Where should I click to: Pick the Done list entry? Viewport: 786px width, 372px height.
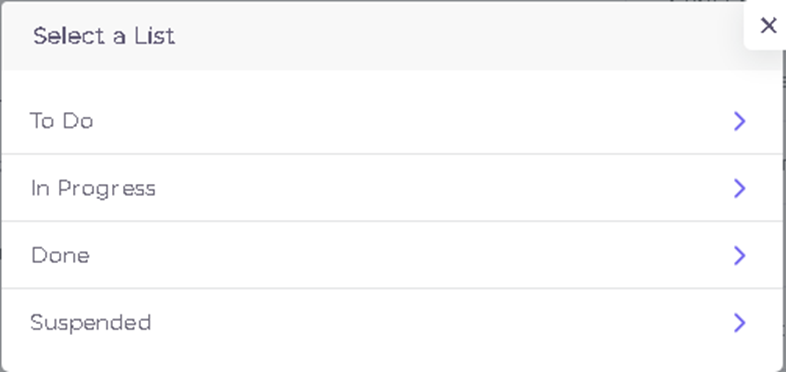point(391,255)
